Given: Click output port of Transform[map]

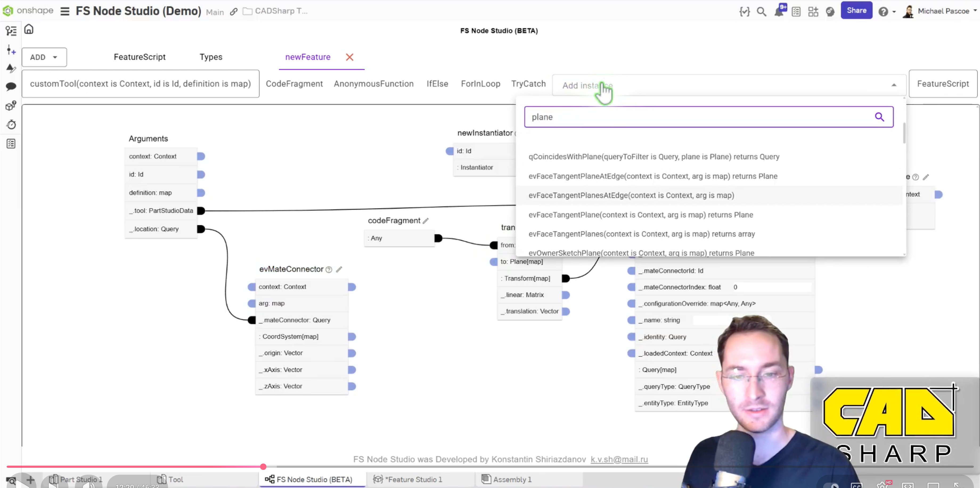Looking at the screenshot, I should point(566,278).
